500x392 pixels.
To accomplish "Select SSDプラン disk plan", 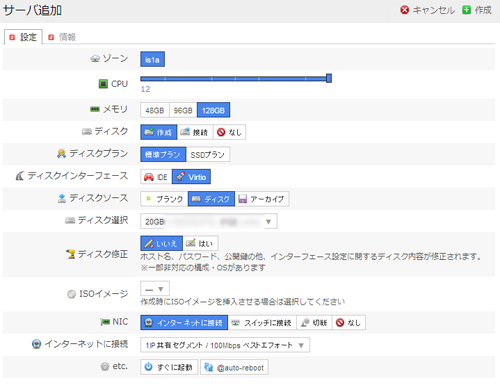I will (208, 154).
